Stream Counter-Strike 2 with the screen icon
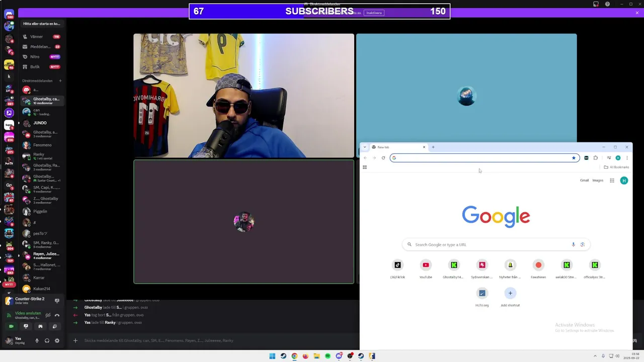The height and width of the screenshot is (362, 644). point(57,301)
